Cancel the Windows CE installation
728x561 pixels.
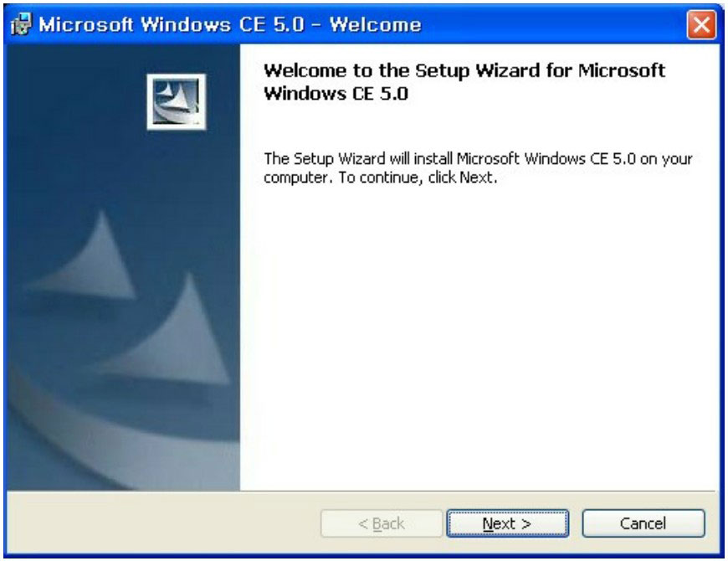coord(643,523)
